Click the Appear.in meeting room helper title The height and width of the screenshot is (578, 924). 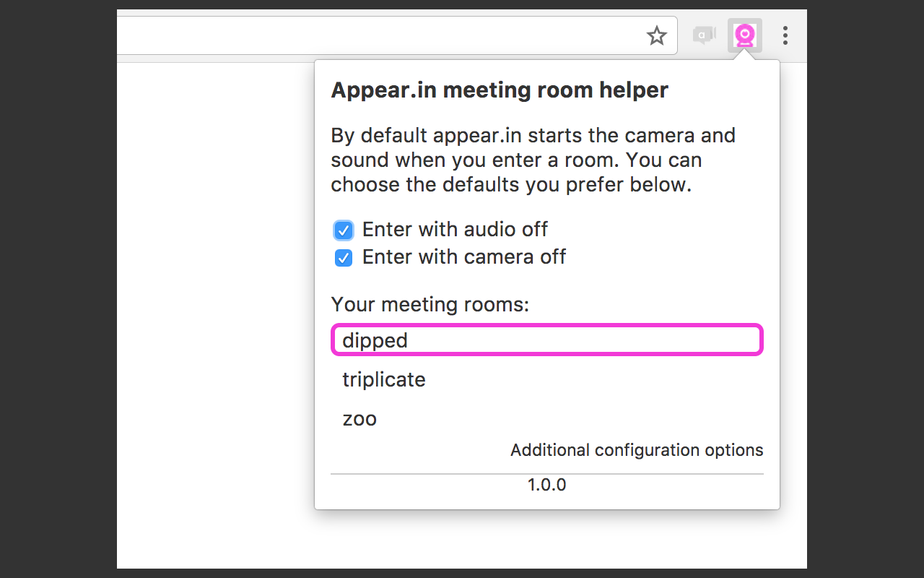[x=499, y=90]
